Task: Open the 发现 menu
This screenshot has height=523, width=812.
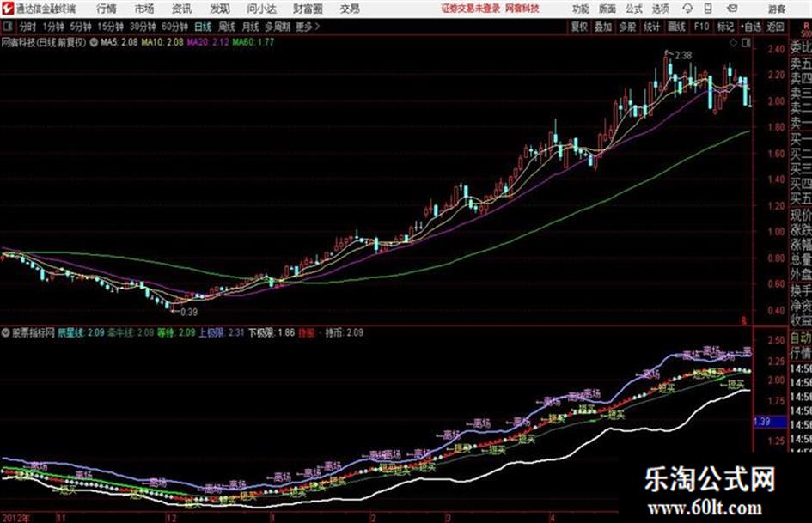Action: tap(220, 9)
